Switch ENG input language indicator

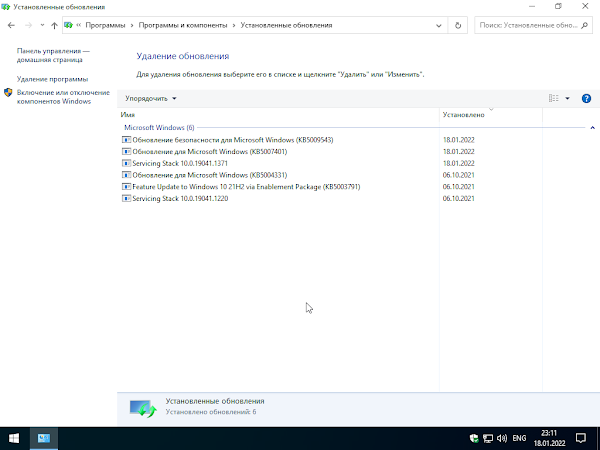point(519,438)
